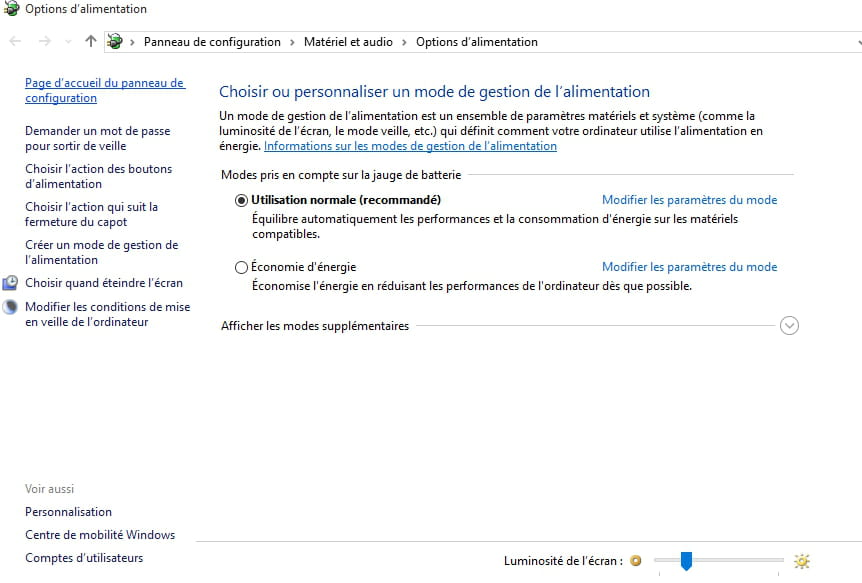This screenshot has width=862, height=583.
Task: Open Centre de mobilité Windows link
Action: point(100,535)
